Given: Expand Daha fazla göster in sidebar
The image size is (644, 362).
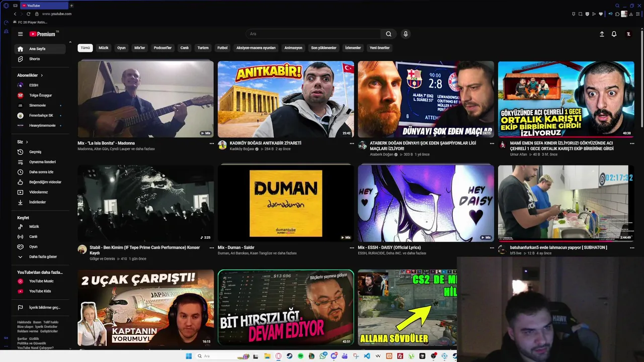Looking at the screenshot, I should click(x=40, y=256).
